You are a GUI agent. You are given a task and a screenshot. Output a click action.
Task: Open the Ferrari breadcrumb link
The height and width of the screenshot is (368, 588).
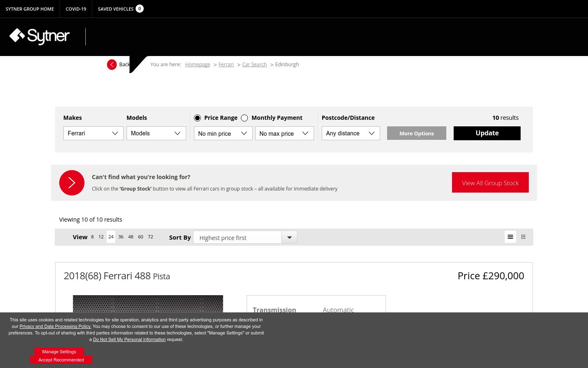tap(226, 65)
